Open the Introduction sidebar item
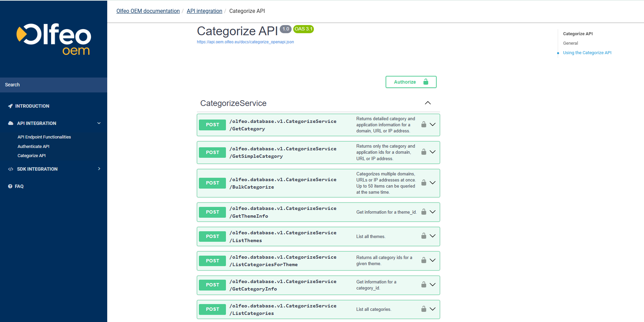This screenshot has width=644, height=322. (x=32, y=106)
